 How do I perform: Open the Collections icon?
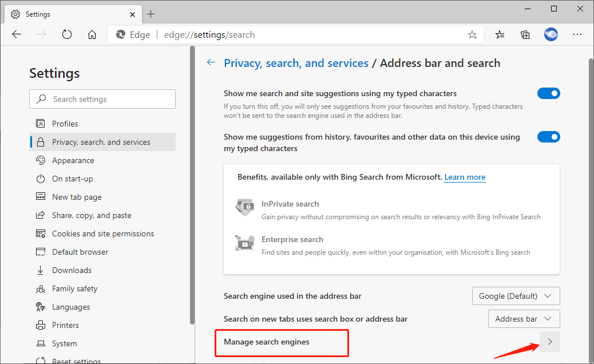525,35
